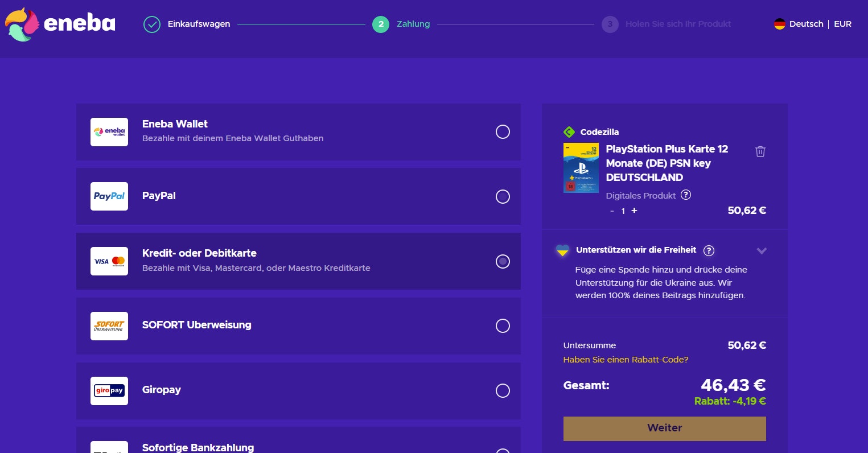Image resolution: width=868 pixels, height=453 pixels.
Task: Click the Ukraine heart icon
Action: point(562,250)
